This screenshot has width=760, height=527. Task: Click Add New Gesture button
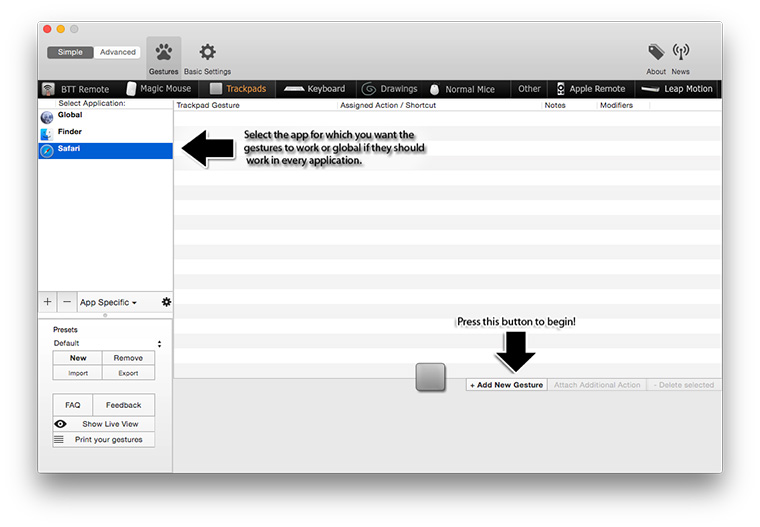pyautogui.click(x=507, y=385)
